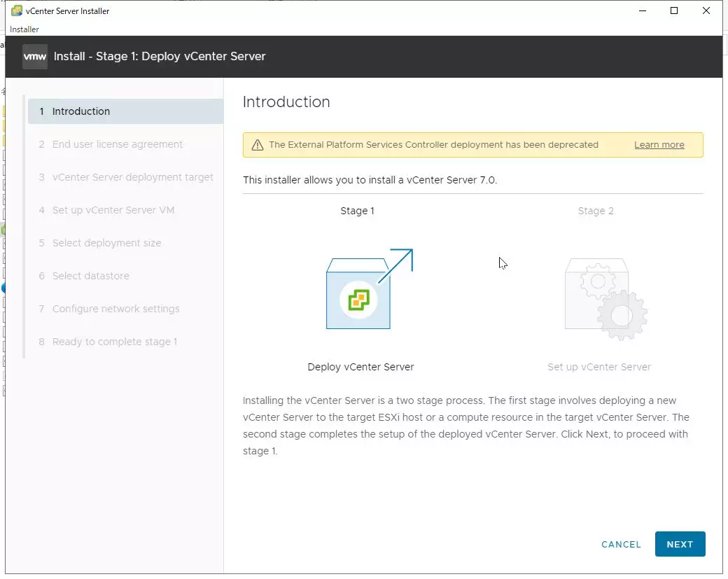The height and width of the screenshot is (579, 728).
Task: Click the two stage process description paragraph
Action: point(465,426)
